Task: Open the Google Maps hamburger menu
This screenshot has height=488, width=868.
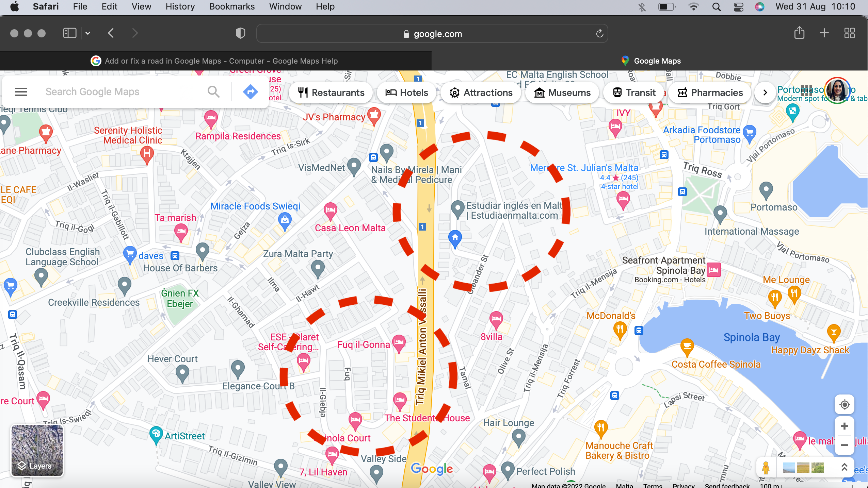Action: pyautogui.click(x=21, y=92)
